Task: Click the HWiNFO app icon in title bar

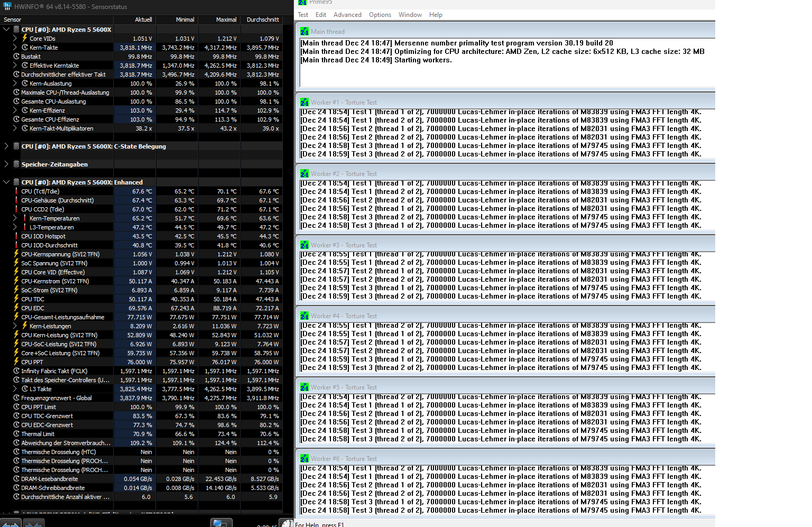Action: click(7, 6)
